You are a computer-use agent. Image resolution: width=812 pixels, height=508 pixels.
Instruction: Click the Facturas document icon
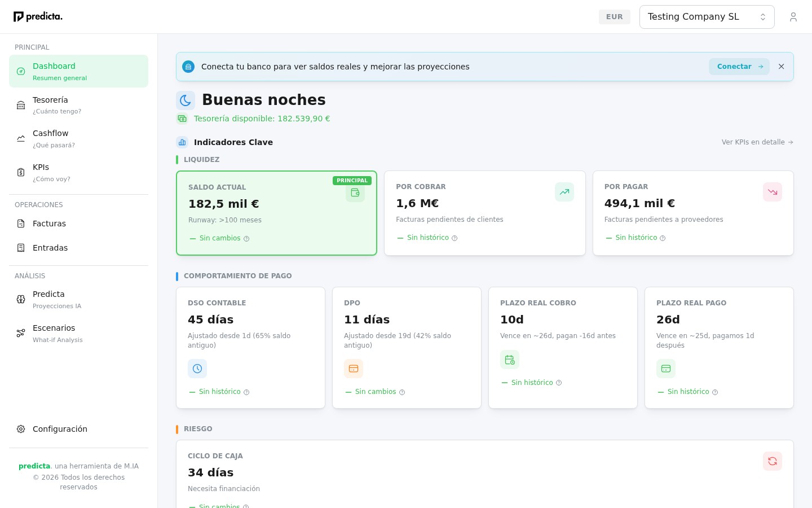(x=21, y=224)
